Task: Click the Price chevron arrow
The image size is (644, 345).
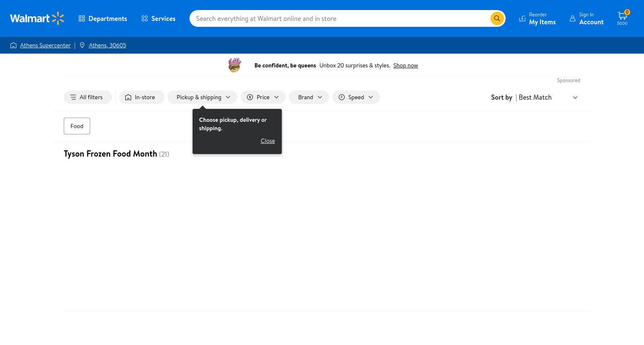Action: (x=276, y=97)
